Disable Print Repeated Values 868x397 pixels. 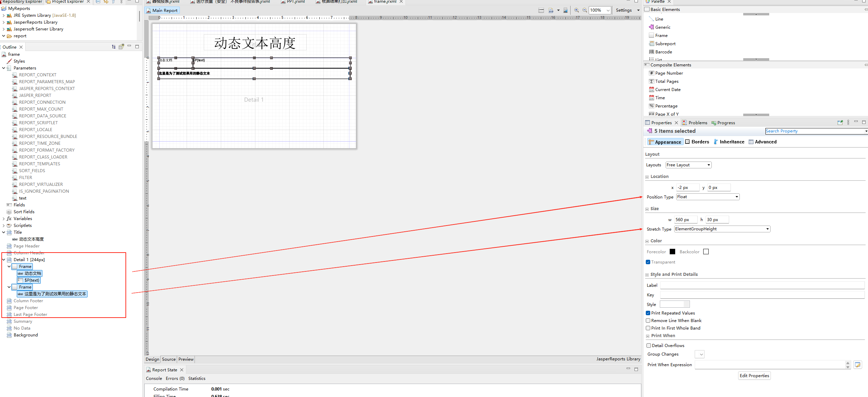click(x=648, y=313)
